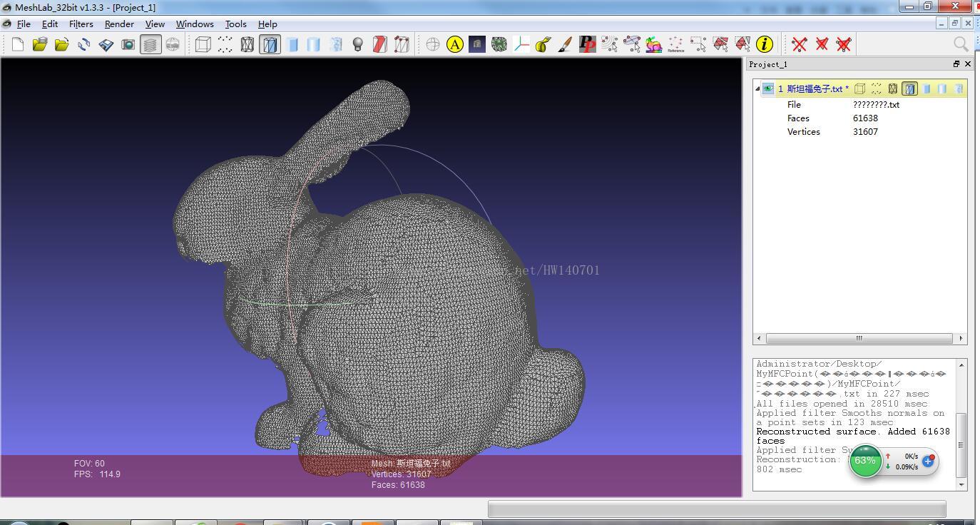Click the red PP pick points tool

click(588, 44)
